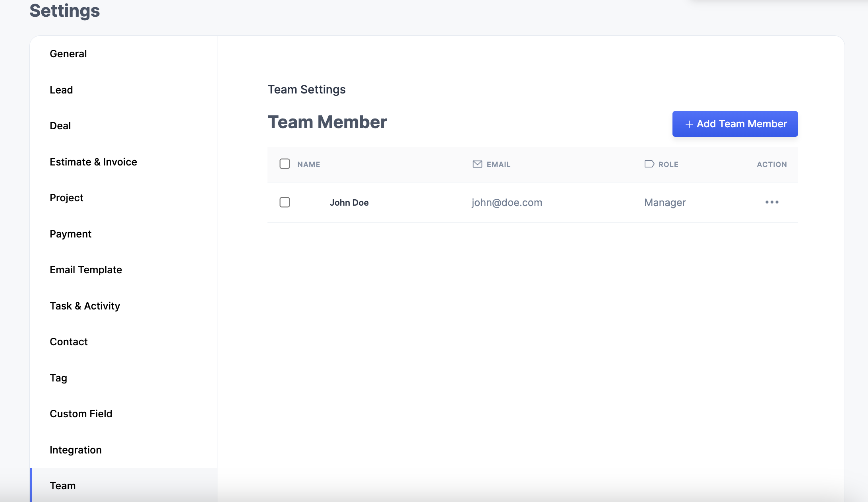Viewport: 868px width, 502px height.
Task: Open the John Doe row actions menu
Action: click(x=772, y=202)
